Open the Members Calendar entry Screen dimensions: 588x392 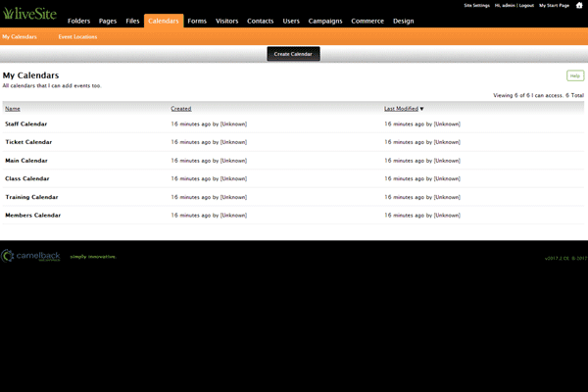click(32, 215)
